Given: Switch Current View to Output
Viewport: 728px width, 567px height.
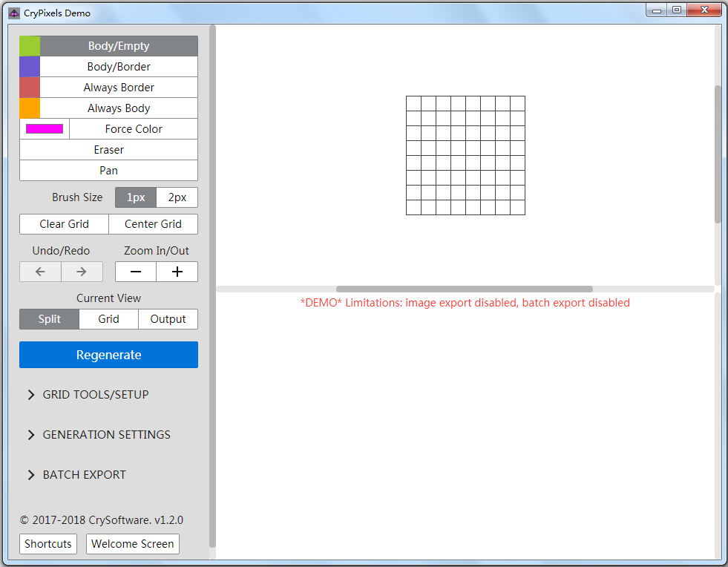Looking at the screenshot, I should [x=168, y=318].
